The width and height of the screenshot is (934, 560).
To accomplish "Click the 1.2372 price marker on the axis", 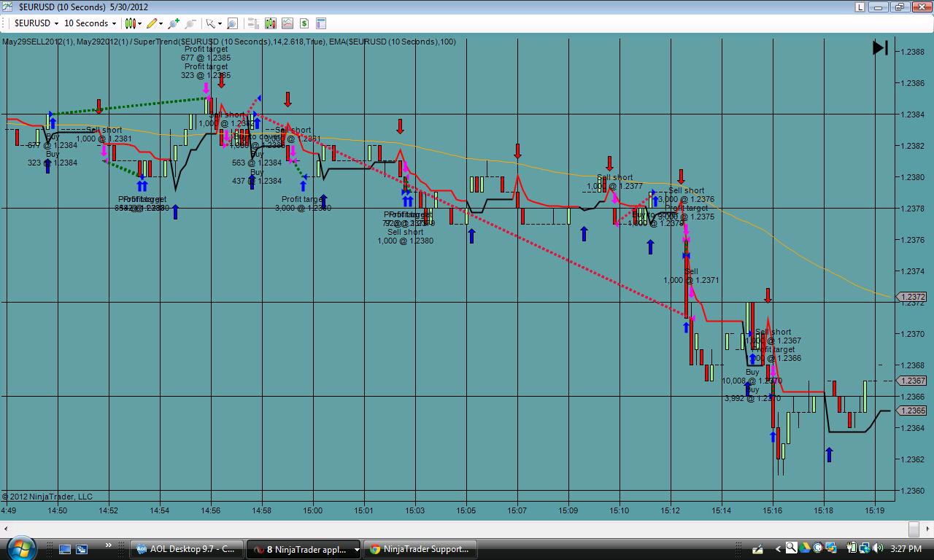I will [913, 297].
